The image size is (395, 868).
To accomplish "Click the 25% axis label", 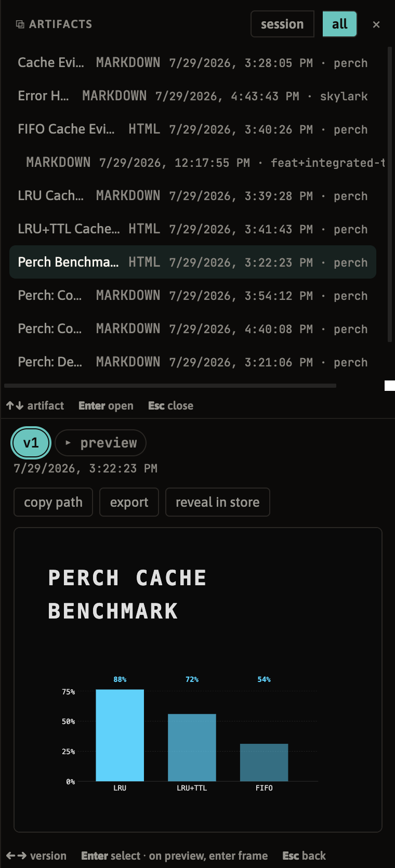I will pos(69,752).
